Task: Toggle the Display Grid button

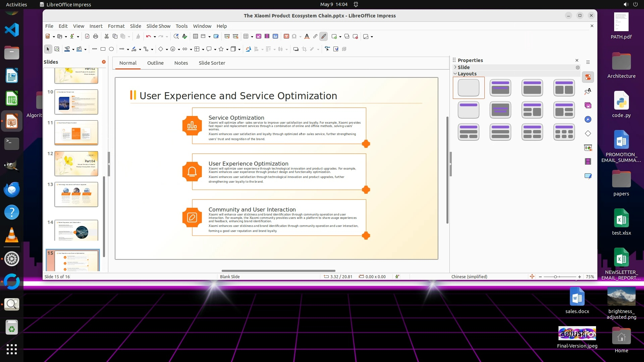Action: click(x=196, y=37)
